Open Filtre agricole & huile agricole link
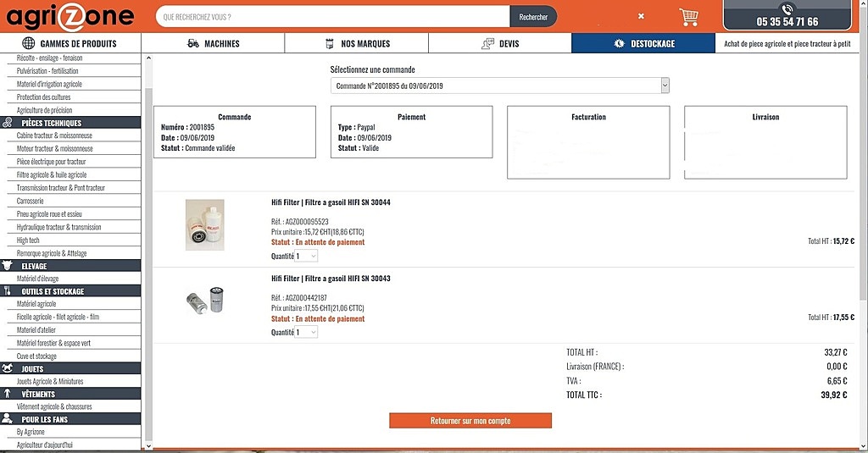Screen dimensions: 868x453 pyautogui.click(x=52, y=174)
